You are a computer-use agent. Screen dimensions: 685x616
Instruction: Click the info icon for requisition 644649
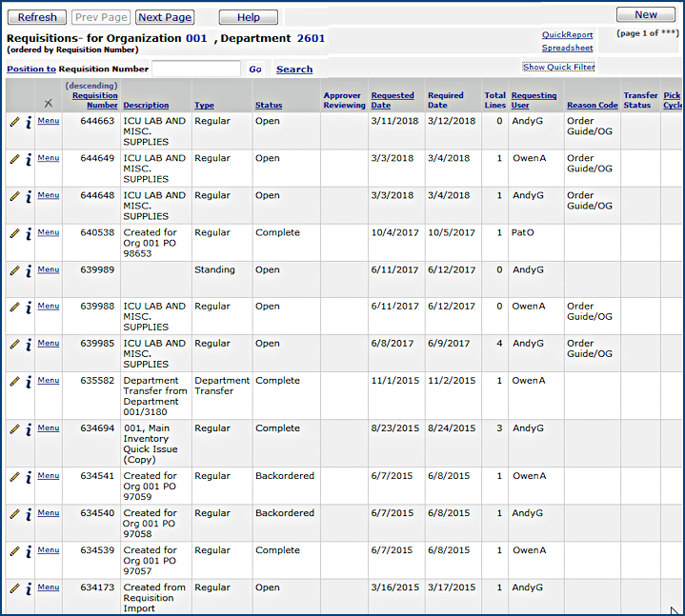tap(29, 160)
